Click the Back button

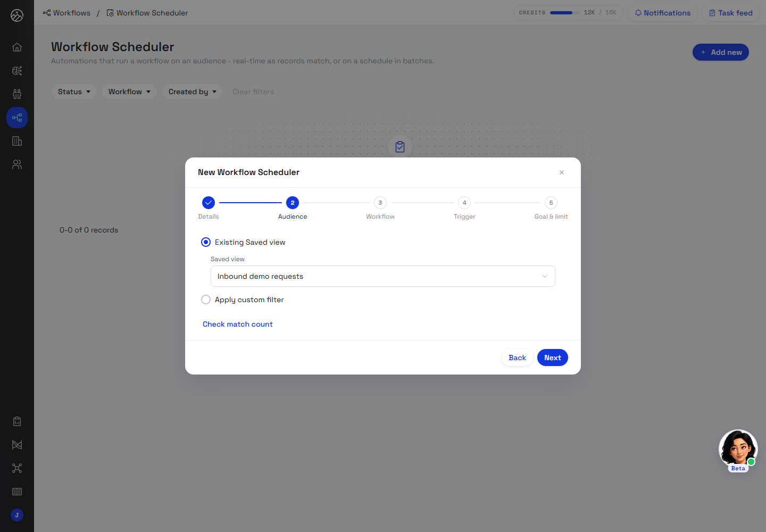[x=517, y=358]
